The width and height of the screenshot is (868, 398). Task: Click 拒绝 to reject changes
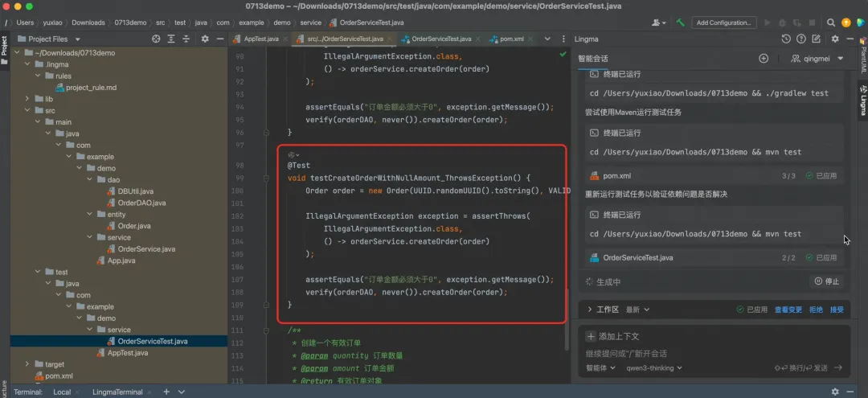816,310
